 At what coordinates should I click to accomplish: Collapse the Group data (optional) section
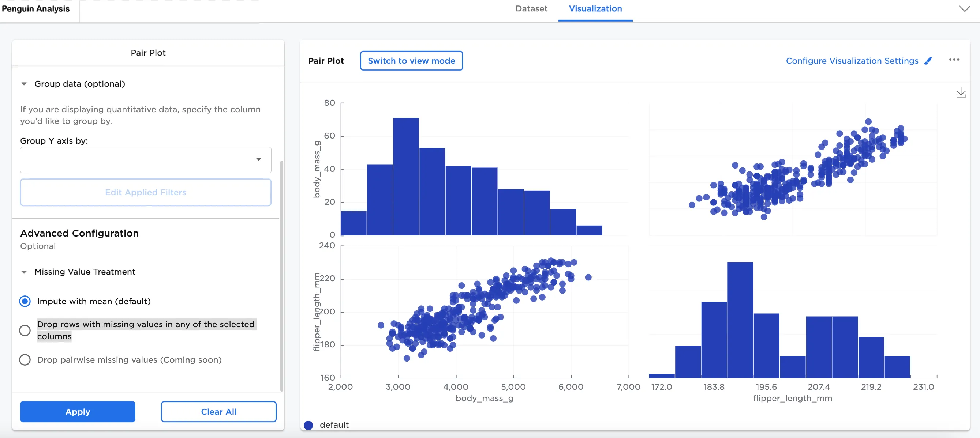[x=24, y=84]
